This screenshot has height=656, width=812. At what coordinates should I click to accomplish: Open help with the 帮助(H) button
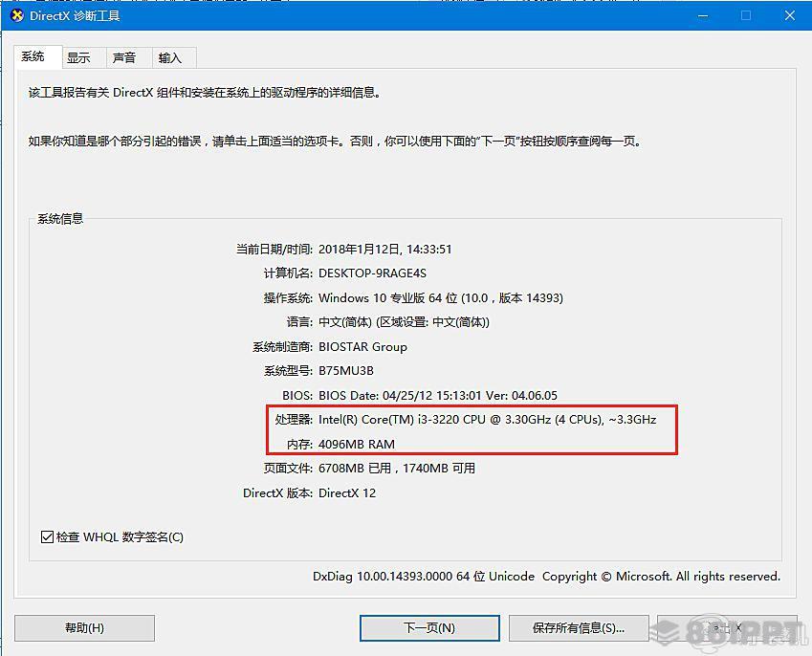pyautogui.click(x=84, y=628)
